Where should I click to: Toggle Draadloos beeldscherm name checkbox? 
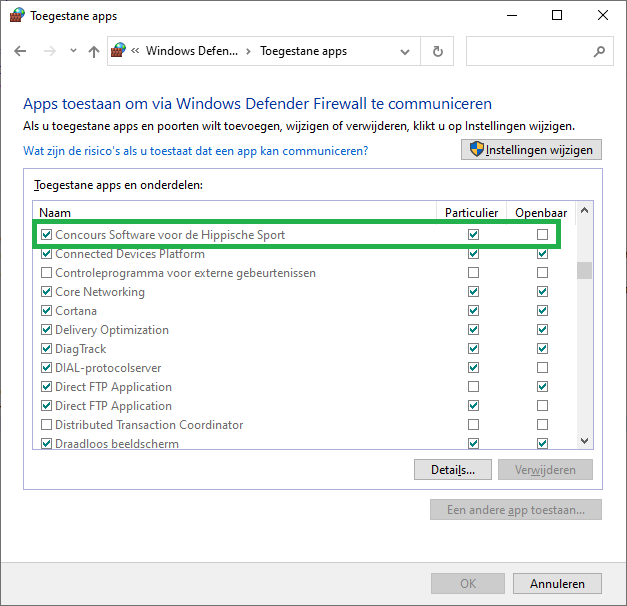[46, 443]
